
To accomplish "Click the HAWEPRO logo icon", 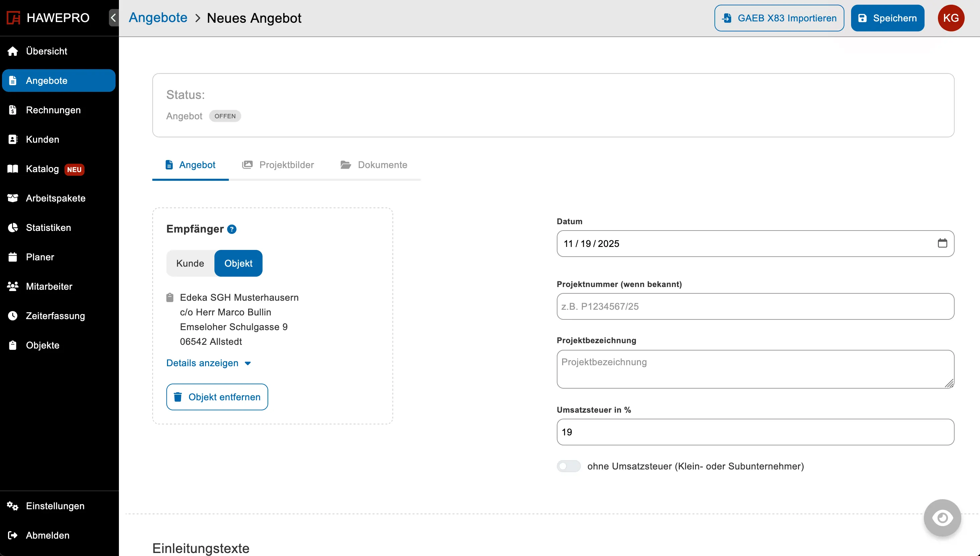I will pyautogui.click(x=14, y=18).
